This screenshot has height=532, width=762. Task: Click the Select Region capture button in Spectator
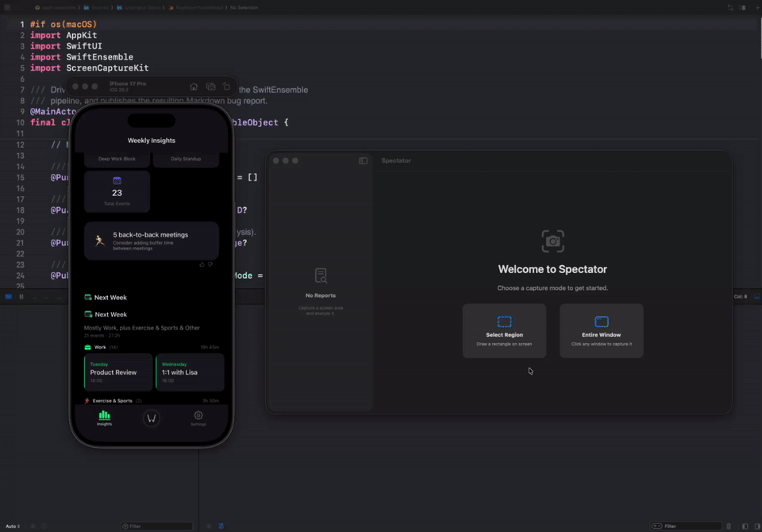click(x=504, y=330)
